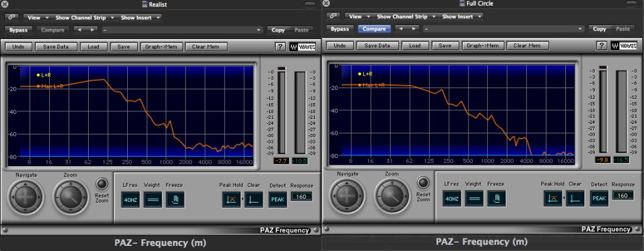Click Response value 160 in Realist window

coord(302,196)
